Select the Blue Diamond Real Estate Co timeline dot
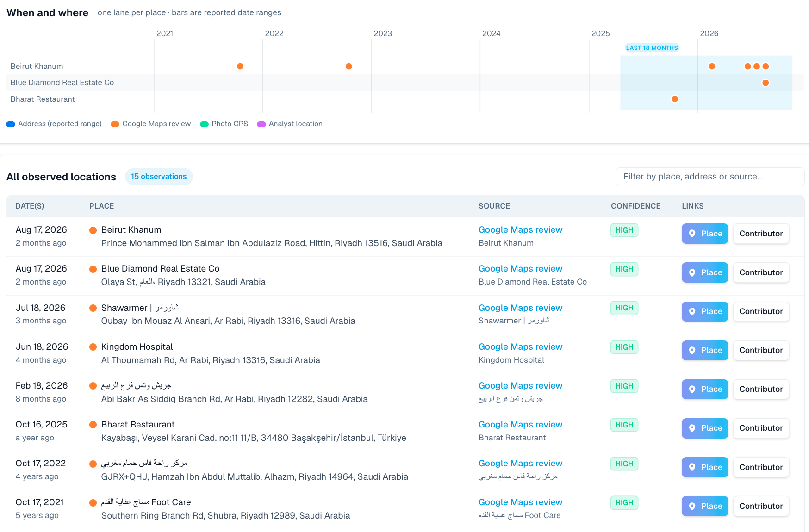 point(765,83)
